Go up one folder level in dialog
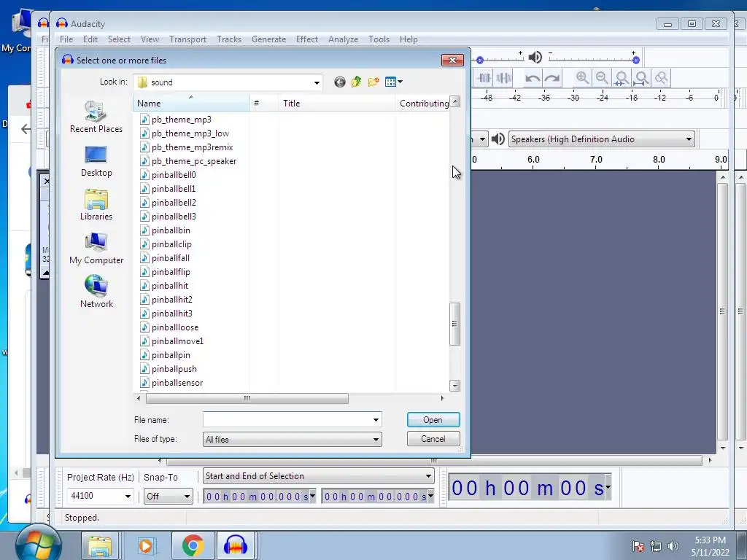747x560 pixels. [356, 82]
